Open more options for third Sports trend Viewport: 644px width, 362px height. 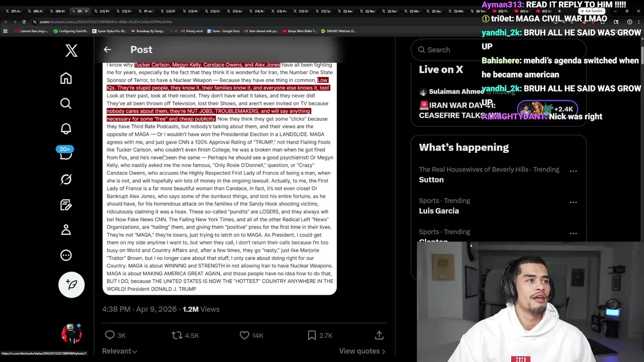pos(573,234)
